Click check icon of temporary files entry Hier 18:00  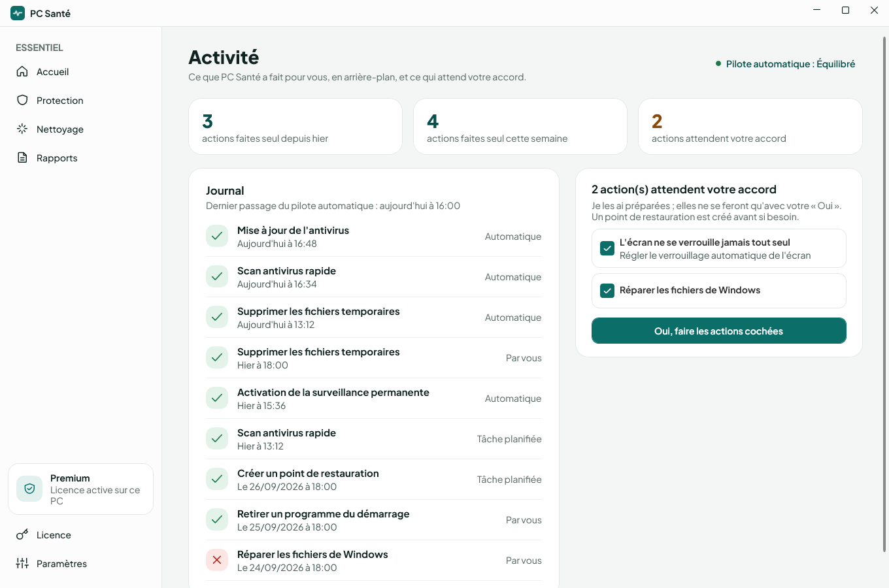point(217,358)
